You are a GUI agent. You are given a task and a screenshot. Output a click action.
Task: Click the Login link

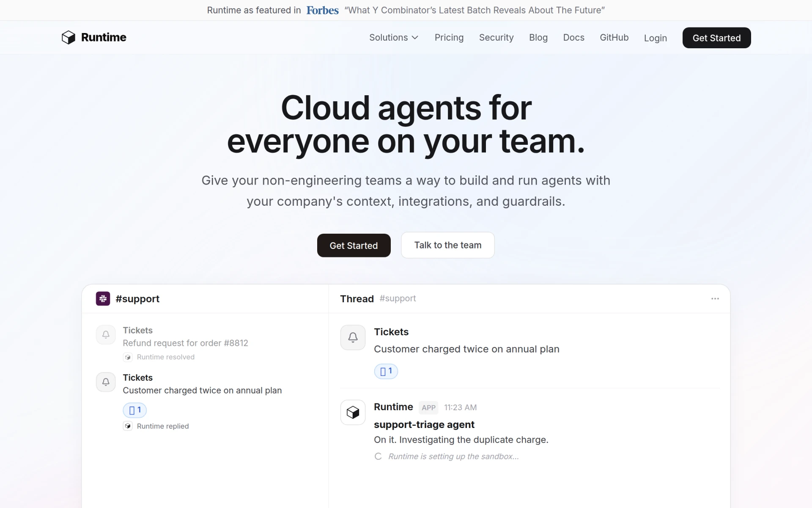coord(655,38)
